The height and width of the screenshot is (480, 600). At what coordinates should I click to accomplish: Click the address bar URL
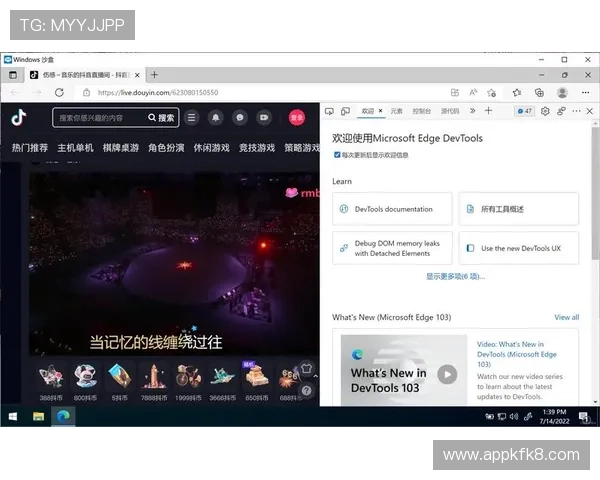click(158, 93)
